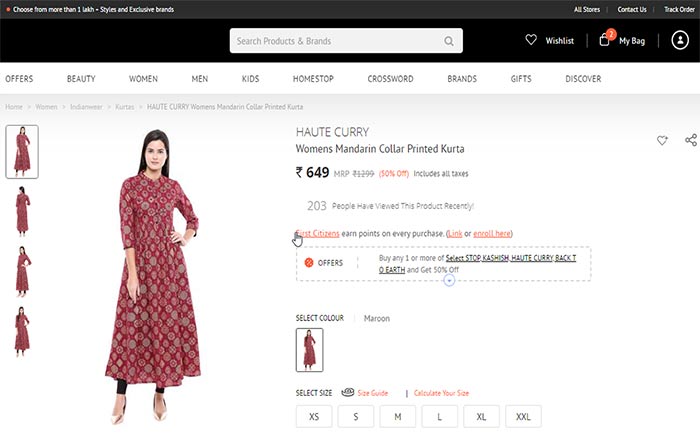700x435 pixels.
Task: Click the Link hyperlink for points
Action: 455,234
